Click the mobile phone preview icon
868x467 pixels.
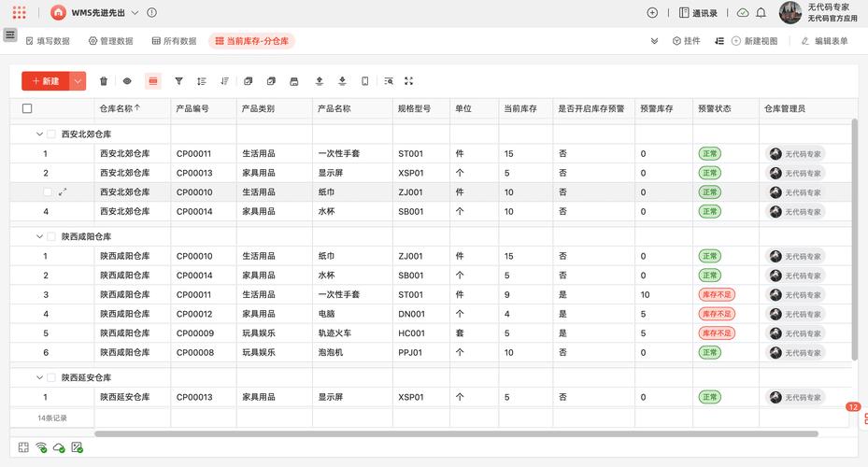[x=364, y=81]
